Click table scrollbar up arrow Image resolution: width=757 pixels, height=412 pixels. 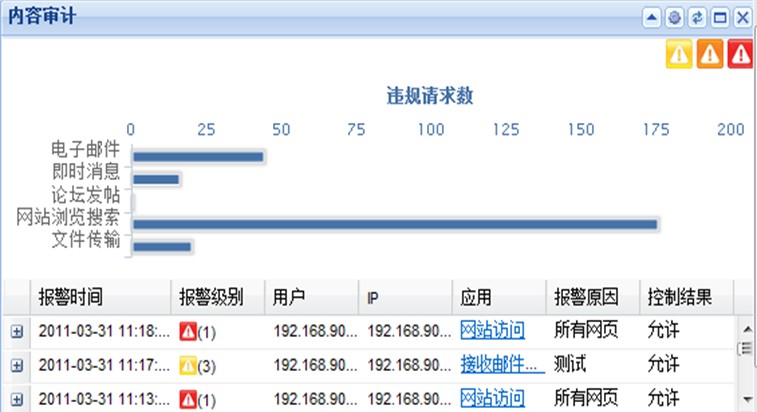(747, 329)
